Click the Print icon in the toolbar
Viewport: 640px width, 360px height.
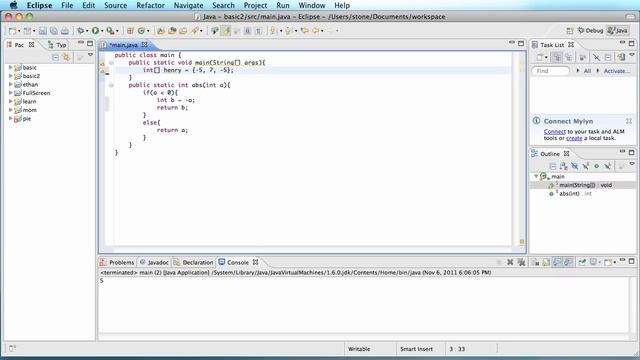pos(65,31)
